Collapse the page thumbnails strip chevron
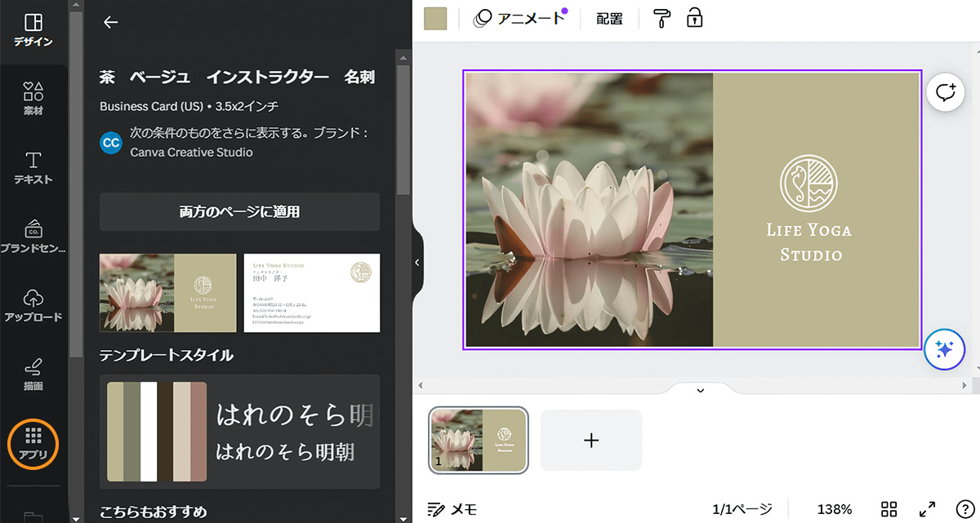Viewport: 980px width, 523px height. [x=700, y=391]
